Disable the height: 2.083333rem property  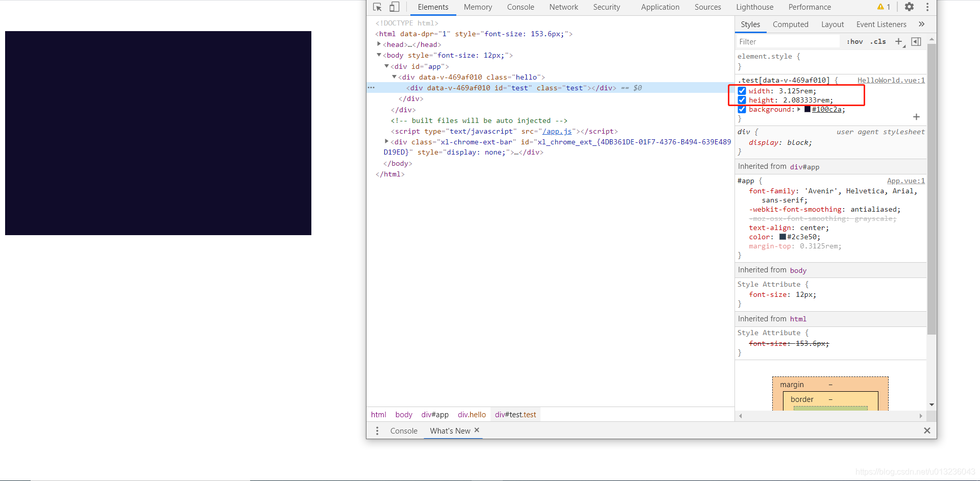[742, 100]
